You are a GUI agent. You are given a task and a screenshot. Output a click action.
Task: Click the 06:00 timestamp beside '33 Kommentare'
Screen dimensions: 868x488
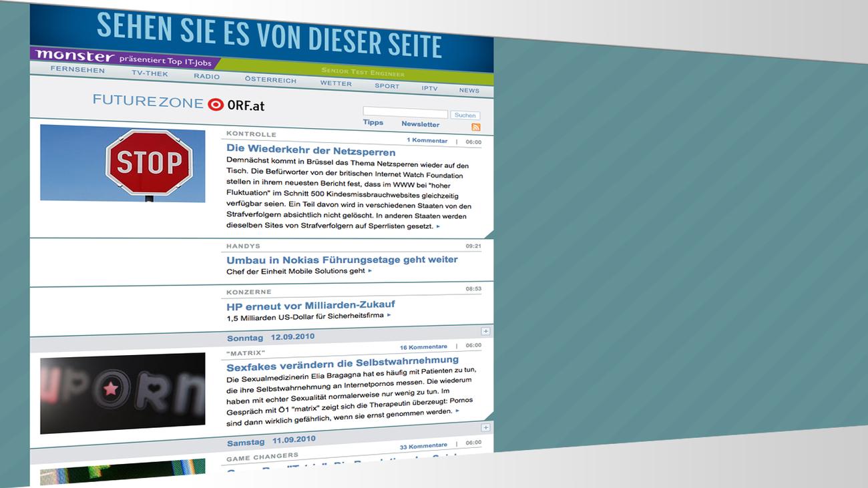tap(473, 443)
